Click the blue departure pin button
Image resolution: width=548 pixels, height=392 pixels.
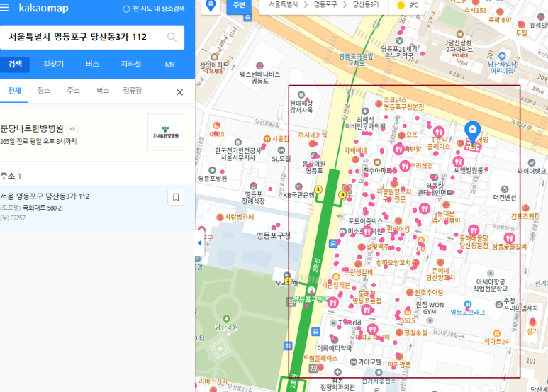tap(211, 6)
